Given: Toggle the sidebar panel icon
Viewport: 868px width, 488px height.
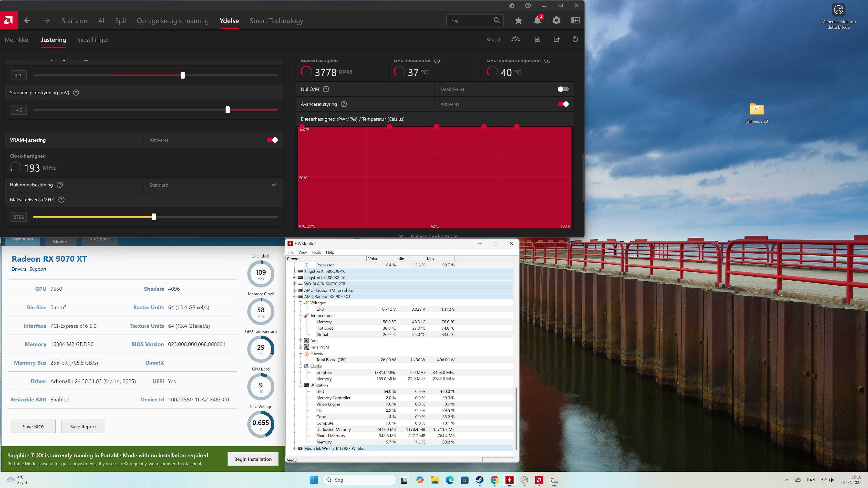Looking at the screenshot, I should pos(576,20).
